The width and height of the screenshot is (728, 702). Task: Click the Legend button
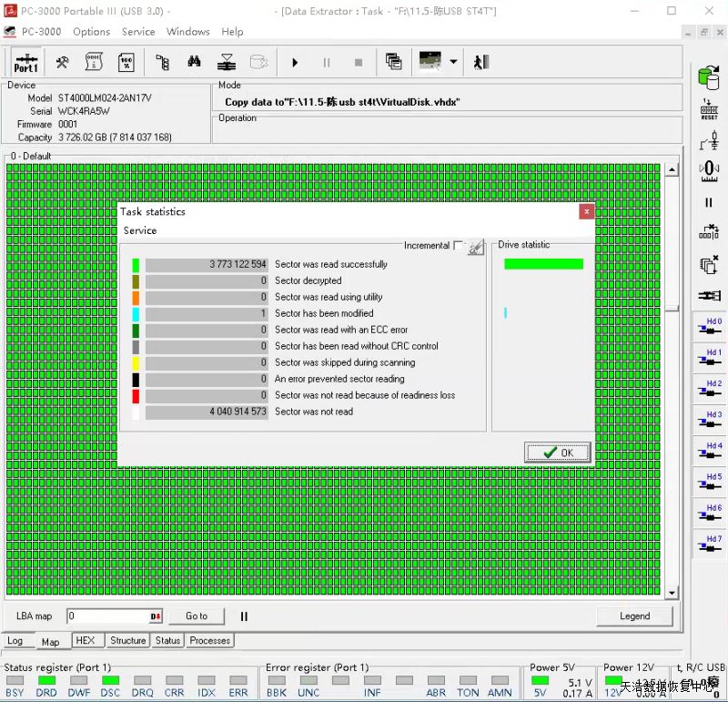pos(634,616)
